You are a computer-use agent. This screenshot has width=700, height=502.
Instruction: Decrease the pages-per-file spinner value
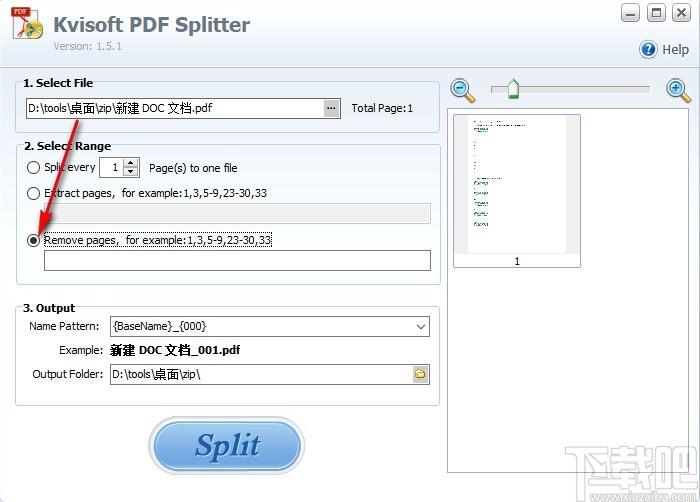pyautogui.click(x=132, y=172)
